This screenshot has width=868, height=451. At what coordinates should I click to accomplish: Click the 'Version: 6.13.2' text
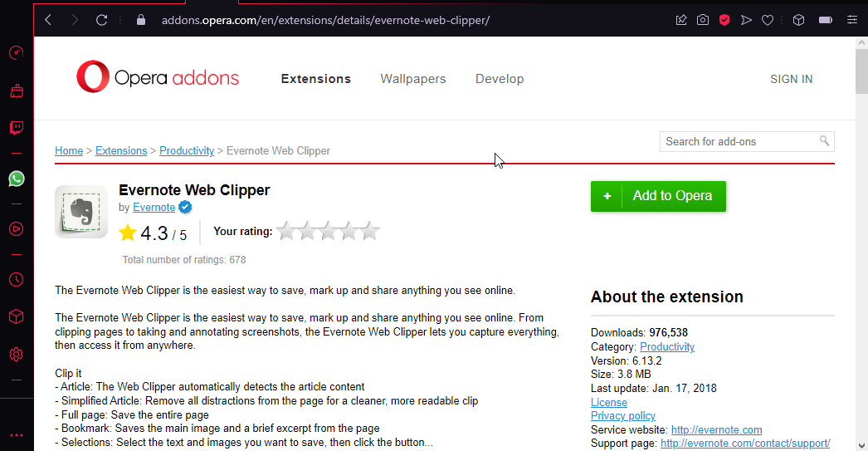(626, 360)
